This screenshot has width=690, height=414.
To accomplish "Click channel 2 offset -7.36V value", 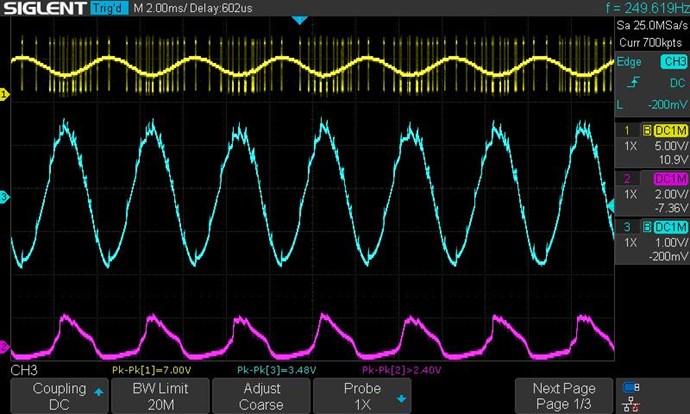I will point(671,208).
